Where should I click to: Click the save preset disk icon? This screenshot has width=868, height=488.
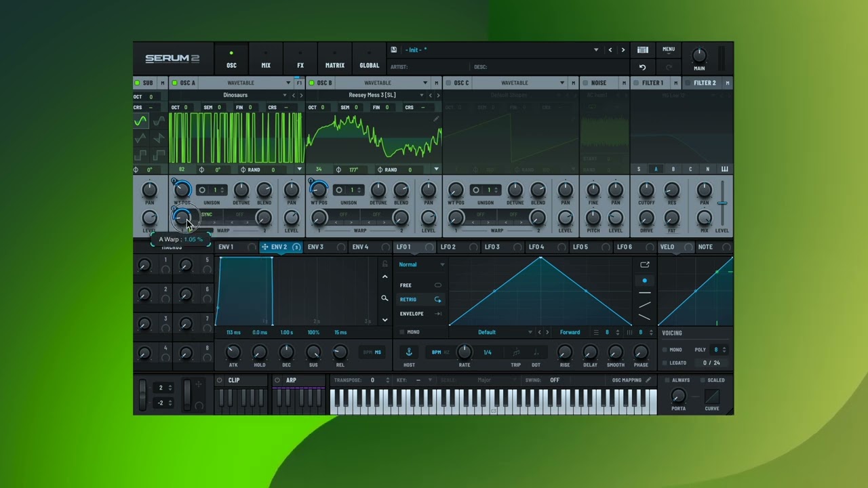[393, 49]
